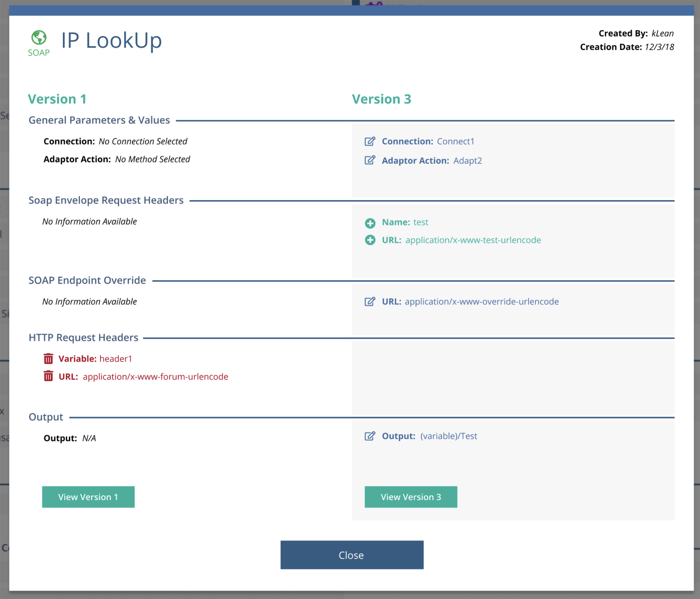The width and height of the screenshot is (700, 599).
Task: Click the header1 variable text
Action: (x=116, y=359)
